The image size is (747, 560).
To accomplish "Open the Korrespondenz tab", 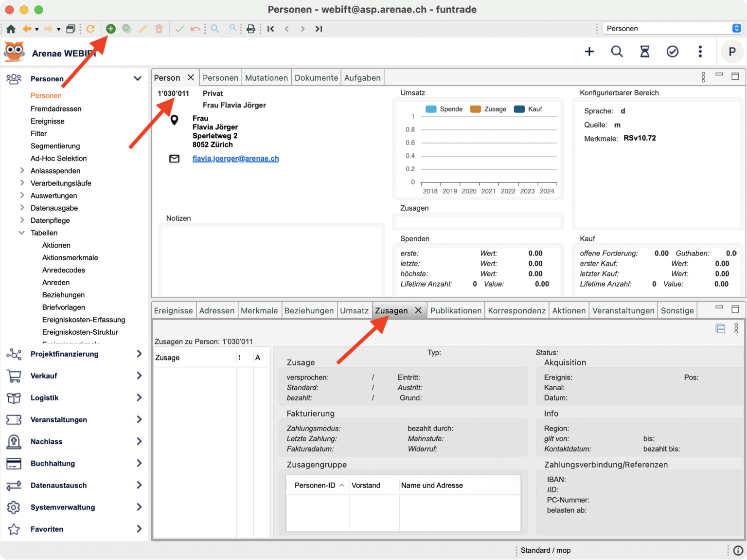I will click(516, 310).
